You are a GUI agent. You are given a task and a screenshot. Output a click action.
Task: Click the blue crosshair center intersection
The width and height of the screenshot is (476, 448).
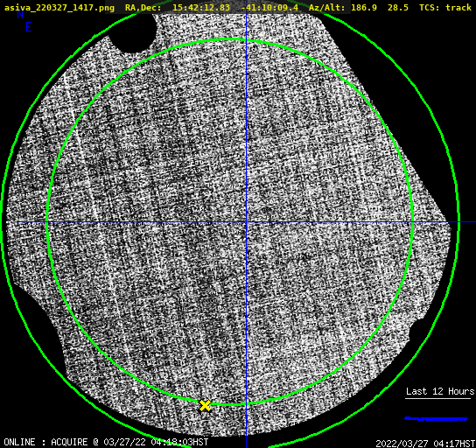click(x=246, y=222)
